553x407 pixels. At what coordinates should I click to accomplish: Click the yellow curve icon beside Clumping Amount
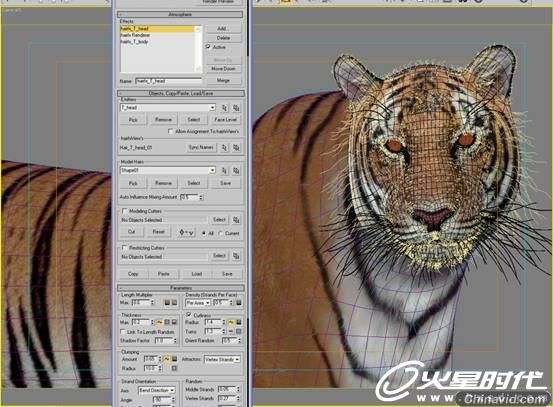tap(167, 359)
